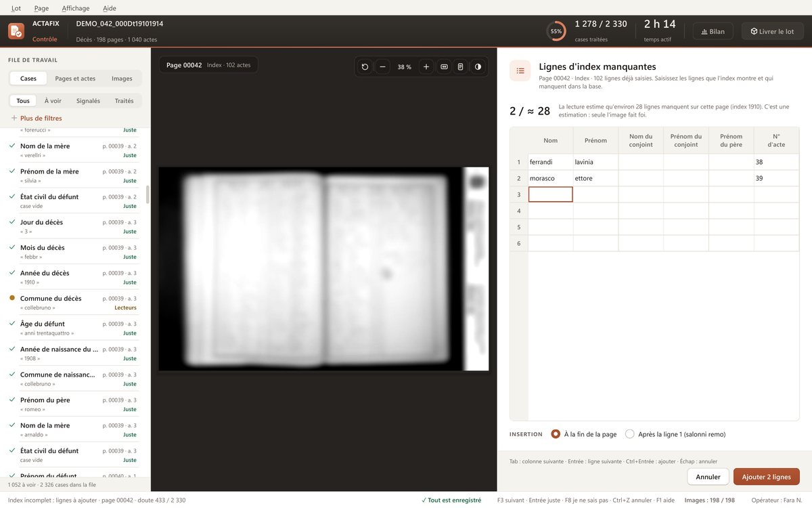Filter queue by Signalés
The height and width of the screenshot is (508, 812).
click(x=88, y=101)
